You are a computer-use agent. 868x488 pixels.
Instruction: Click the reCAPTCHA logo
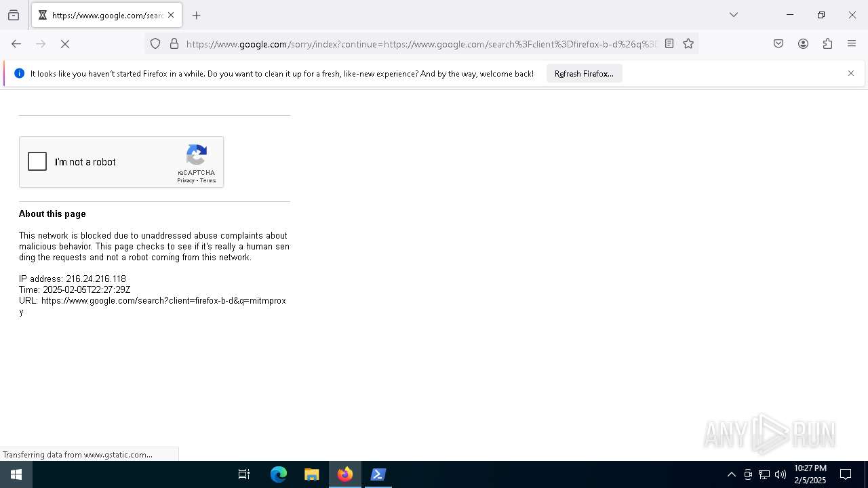coord(197,155)
